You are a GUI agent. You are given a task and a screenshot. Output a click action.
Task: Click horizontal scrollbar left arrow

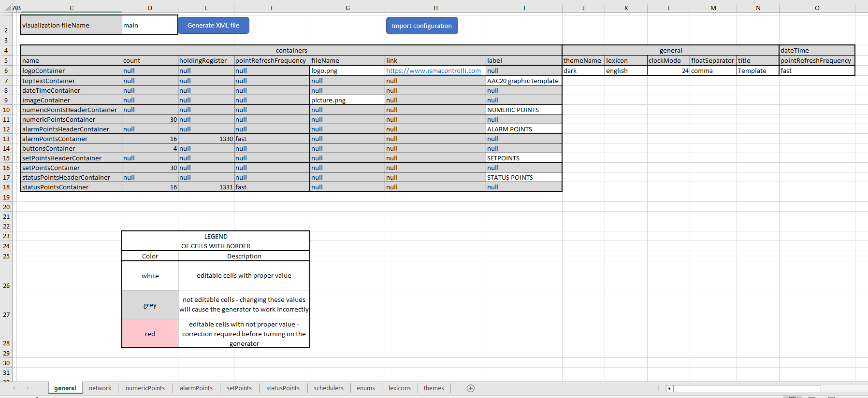coord(669,388)
